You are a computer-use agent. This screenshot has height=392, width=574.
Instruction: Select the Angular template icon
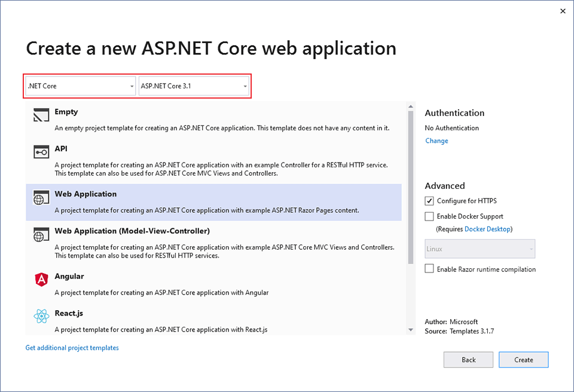click(x=41, y=280)
